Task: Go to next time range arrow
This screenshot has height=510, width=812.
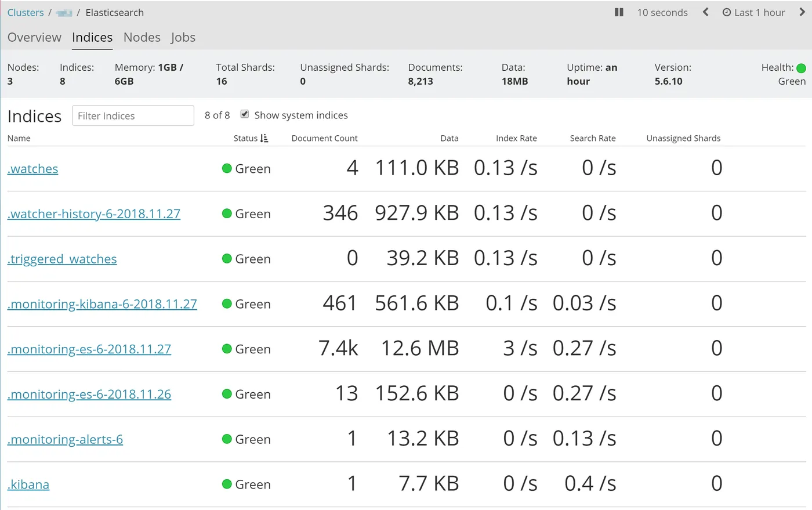Action: [x=802, y=12]
